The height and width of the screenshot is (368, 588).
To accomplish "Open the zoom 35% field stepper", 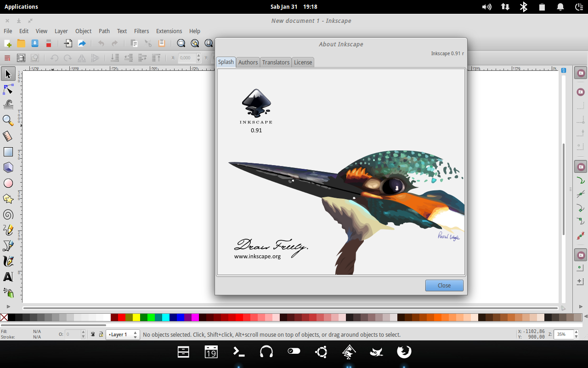I will pyautogui.click(x=577, y=334).
